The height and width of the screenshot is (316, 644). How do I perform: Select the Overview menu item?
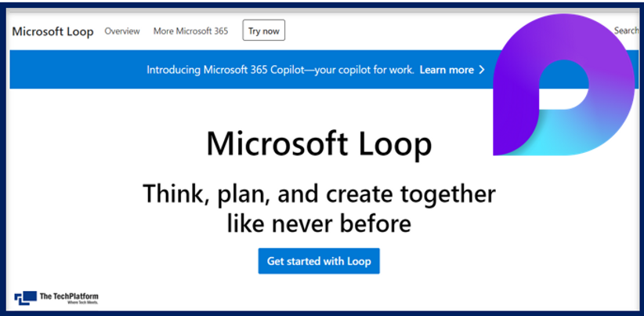pos(122,31)
